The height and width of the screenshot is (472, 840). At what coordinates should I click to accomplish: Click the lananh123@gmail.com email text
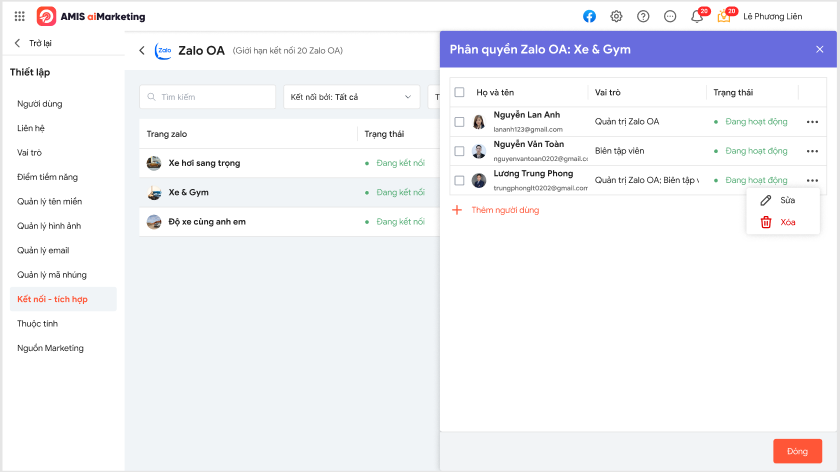tap(528, 129)
